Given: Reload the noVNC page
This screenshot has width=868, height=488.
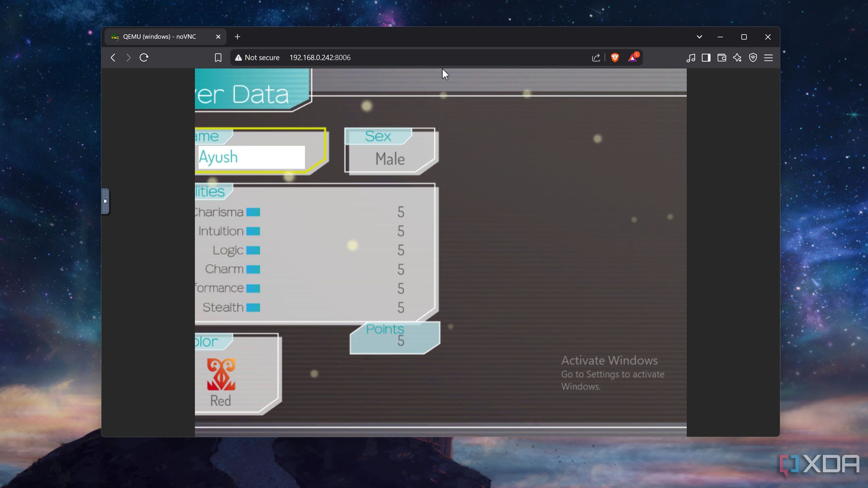Looking at the screenshot, I should 144,58.
